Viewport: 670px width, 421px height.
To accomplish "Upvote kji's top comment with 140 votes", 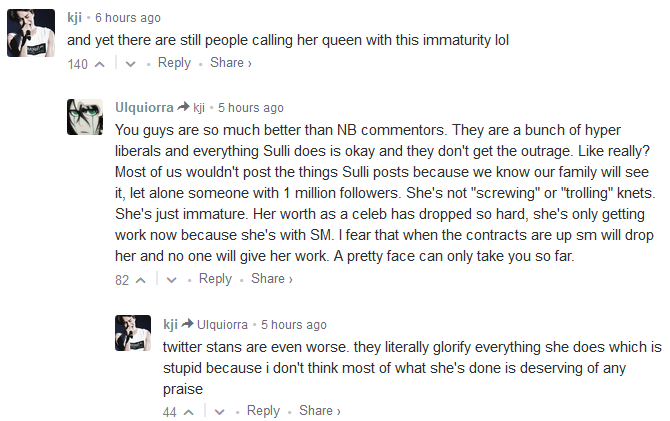I will tap(99, 64).
